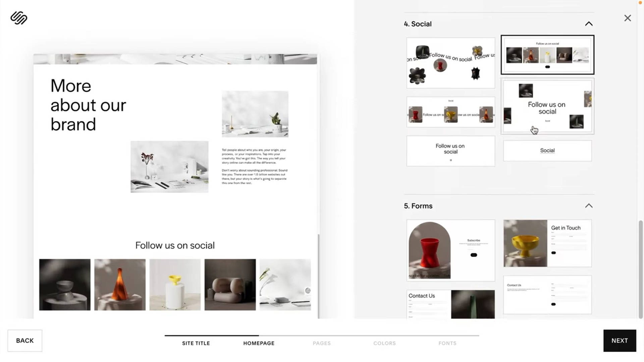The width and height of the screenshot is (644, 362).
Task: Switch to the HOMEPAGE tab
Action: tap(259, 343)
